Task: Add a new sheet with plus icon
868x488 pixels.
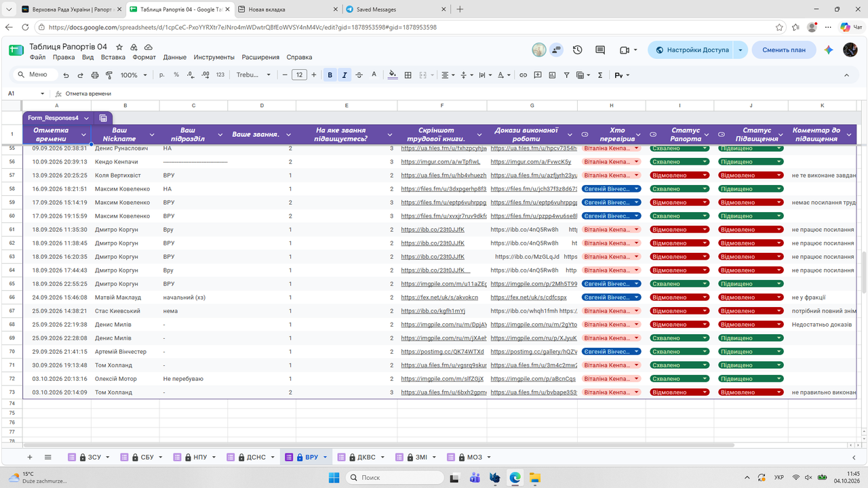Action: [x=29, y=457]
